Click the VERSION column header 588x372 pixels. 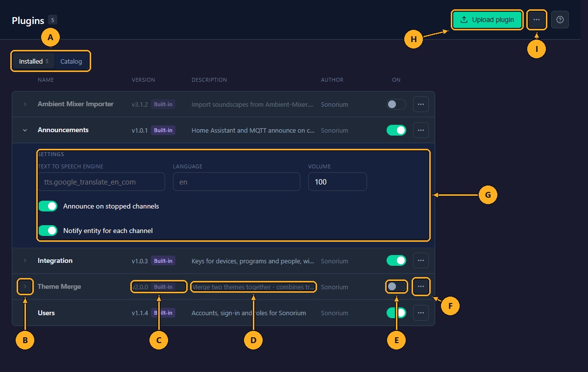(143, 80)
